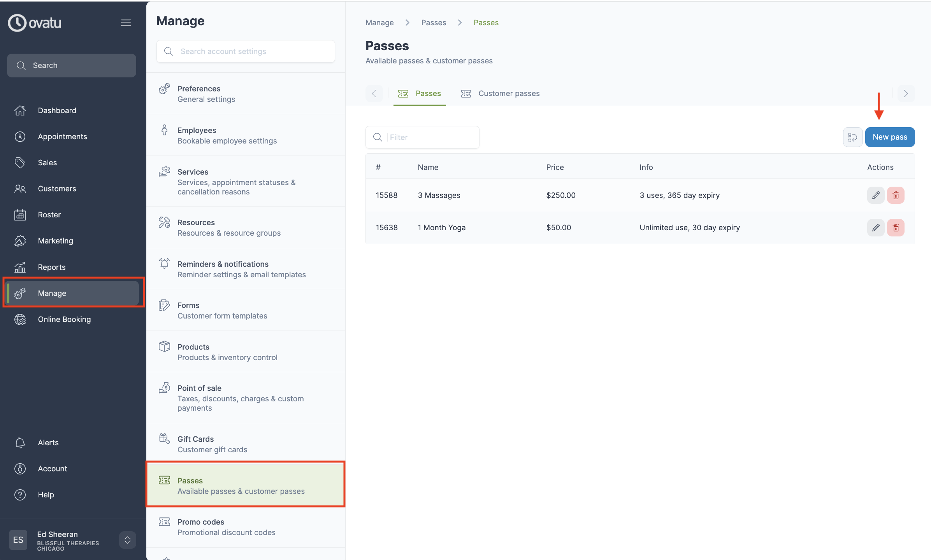Image resolution: width=931 pixels, height=560 pixels.
Task: Open Roster via the calendar icon
Action: (x=20, y=215)
